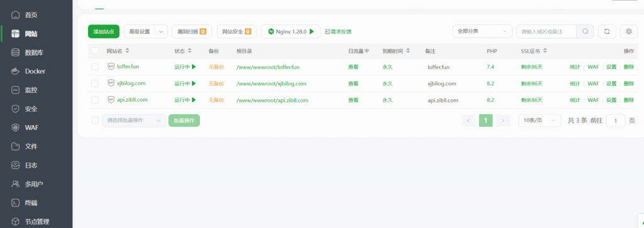This screenshot has height=228, width=644.
Task: Open the 全部分类 category dropdown
Action: [482, 31]
